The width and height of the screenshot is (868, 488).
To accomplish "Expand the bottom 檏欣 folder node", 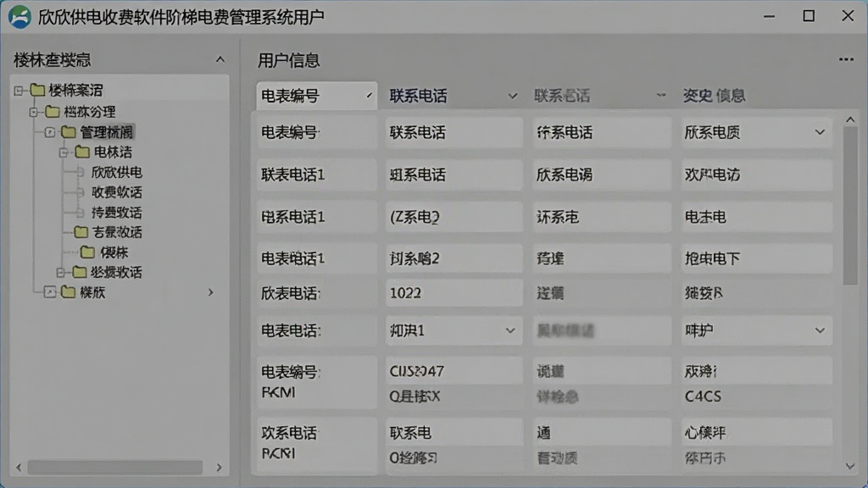I will tap(50, 292).
